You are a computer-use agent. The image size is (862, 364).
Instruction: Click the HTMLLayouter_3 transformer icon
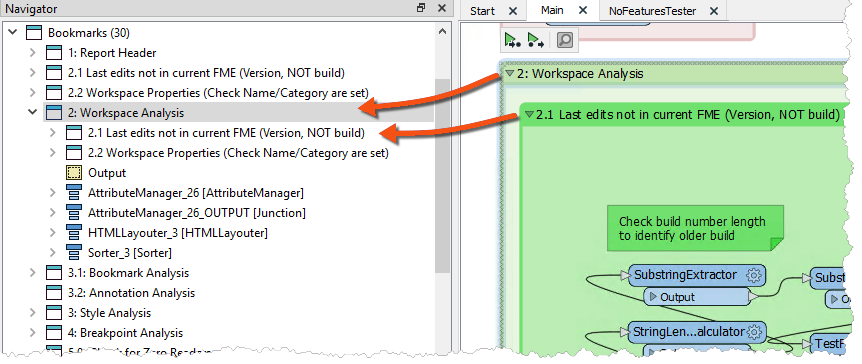[74, 233]
